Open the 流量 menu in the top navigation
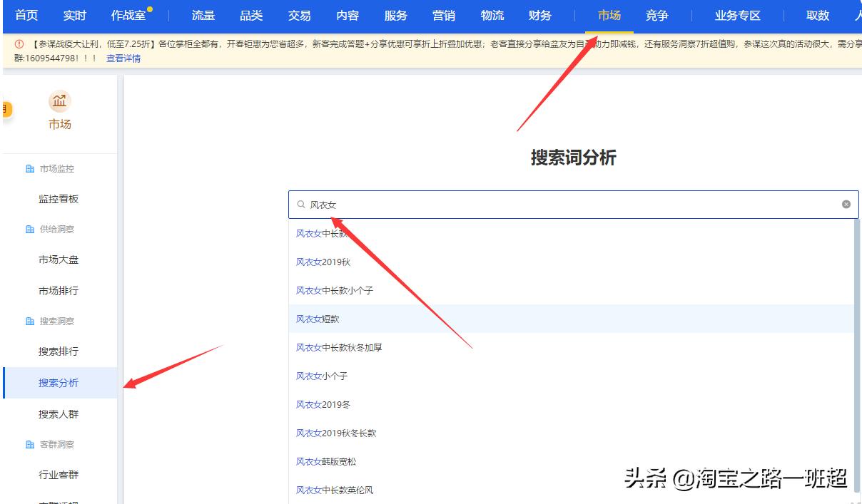This screenshot has height=504, width=862. pyautogui.click(x=203, y=15)
